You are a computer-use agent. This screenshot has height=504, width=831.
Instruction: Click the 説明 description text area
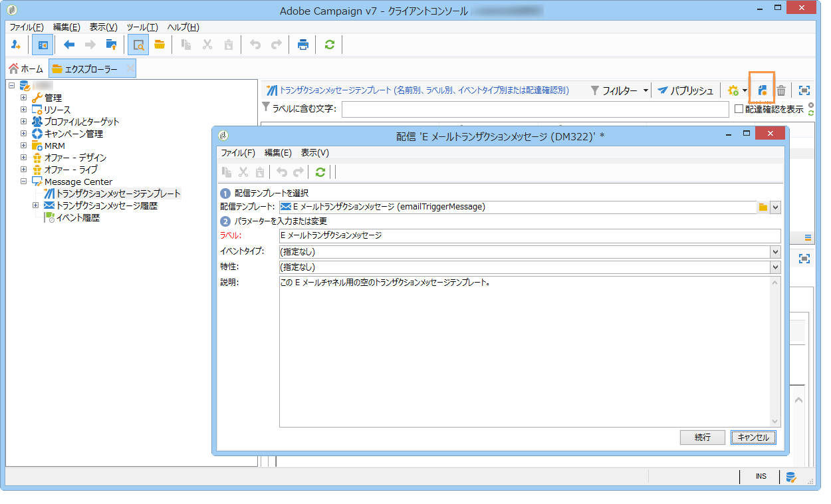[x=524, y=351]
